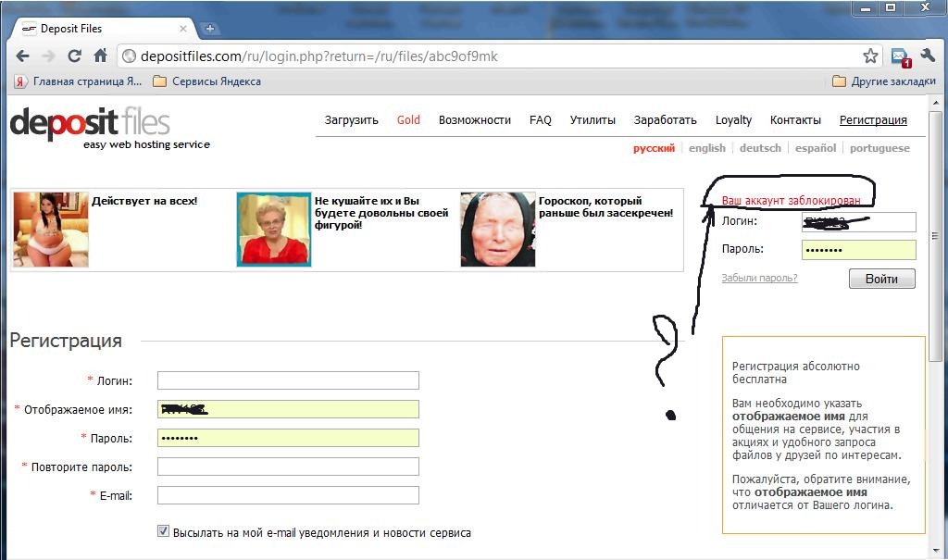This screenshot has height=560, width=948.
Task: Click the Забыли пароль? link
Action: tap(759, 278)
